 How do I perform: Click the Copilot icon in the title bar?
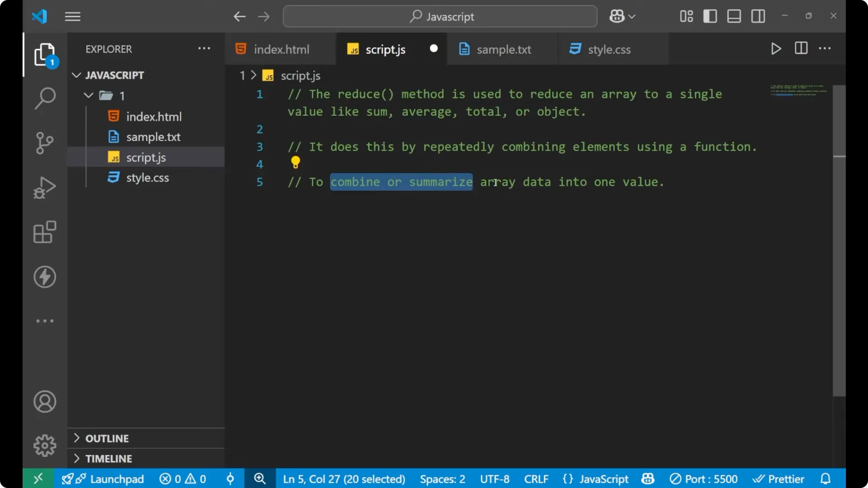pos(618,16)
